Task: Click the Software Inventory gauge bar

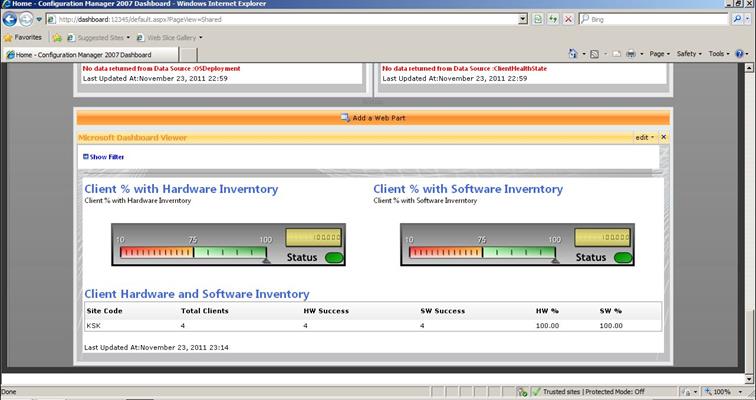Action: 482,253
